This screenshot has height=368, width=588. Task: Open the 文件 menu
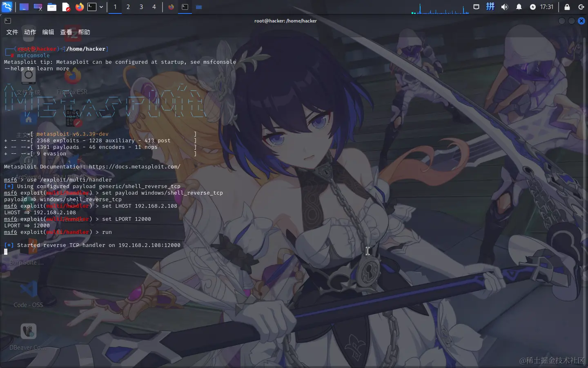[x=12, y=32]
